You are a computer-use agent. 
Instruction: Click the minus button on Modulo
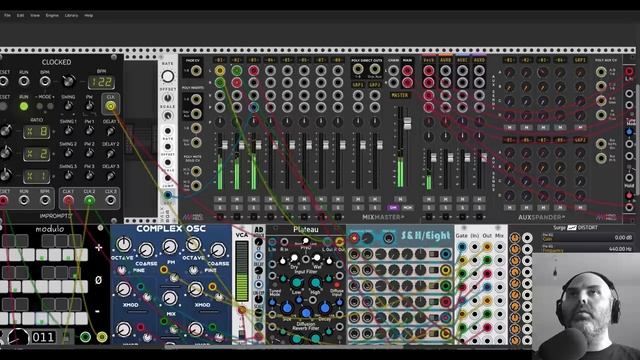[98, 311]
